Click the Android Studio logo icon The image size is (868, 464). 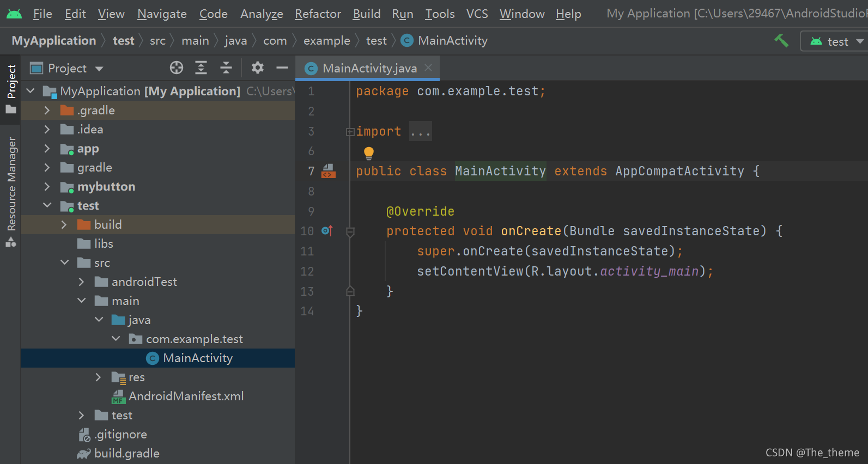point(14,14)
